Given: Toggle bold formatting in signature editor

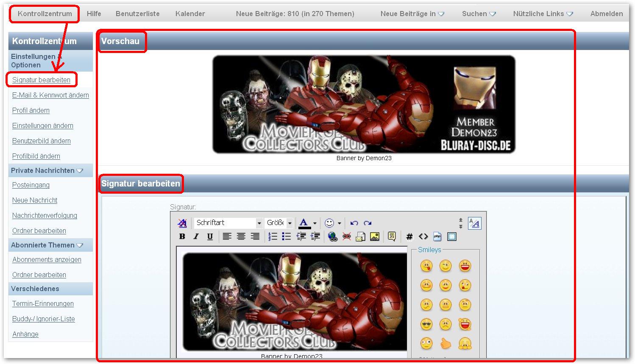Looking at the screenshot, I should [182, 236].
